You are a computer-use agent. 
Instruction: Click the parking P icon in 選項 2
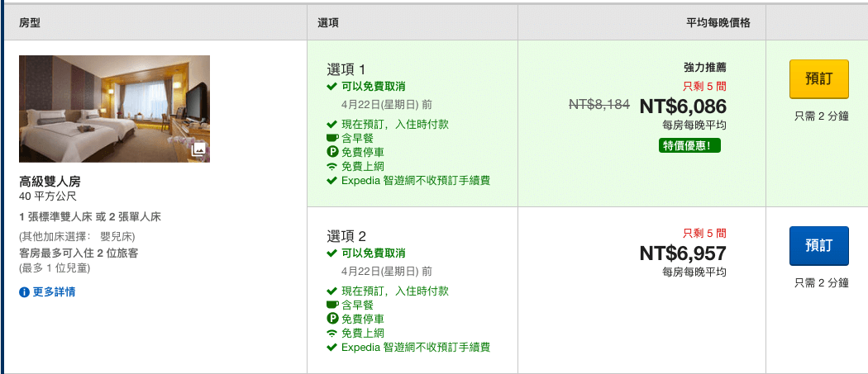pos(332,320)
